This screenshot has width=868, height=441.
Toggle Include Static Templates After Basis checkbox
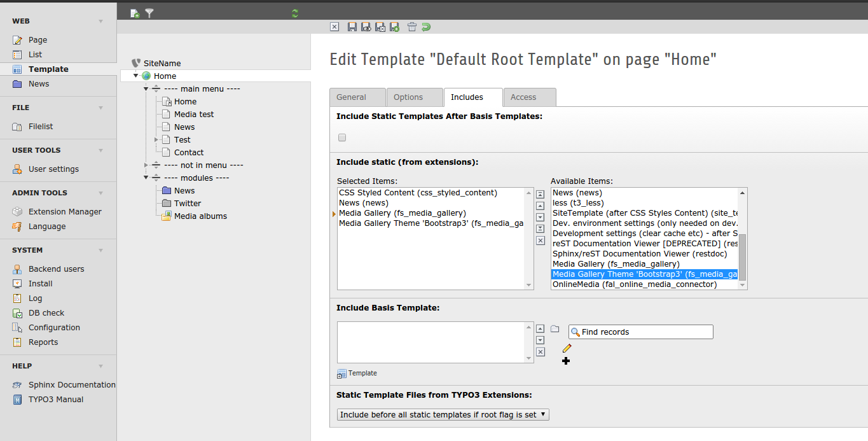342,137
